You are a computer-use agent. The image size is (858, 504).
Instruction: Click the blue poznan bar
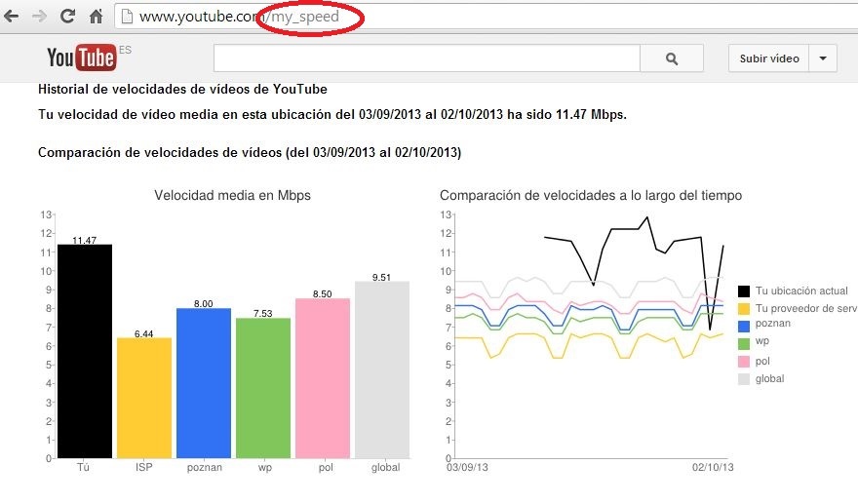204,383
